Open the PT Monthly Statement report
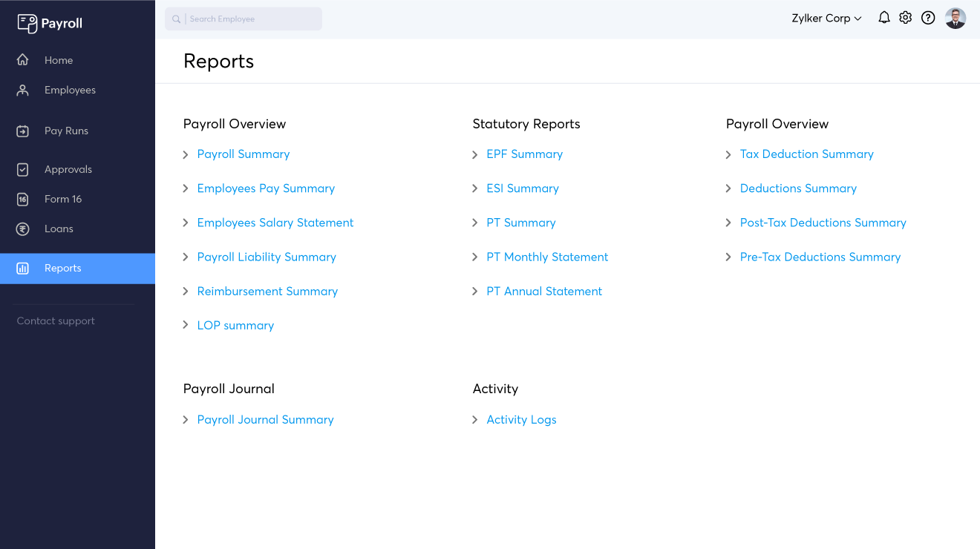Screen dimensions: 980x549 [x=546, y=257]
